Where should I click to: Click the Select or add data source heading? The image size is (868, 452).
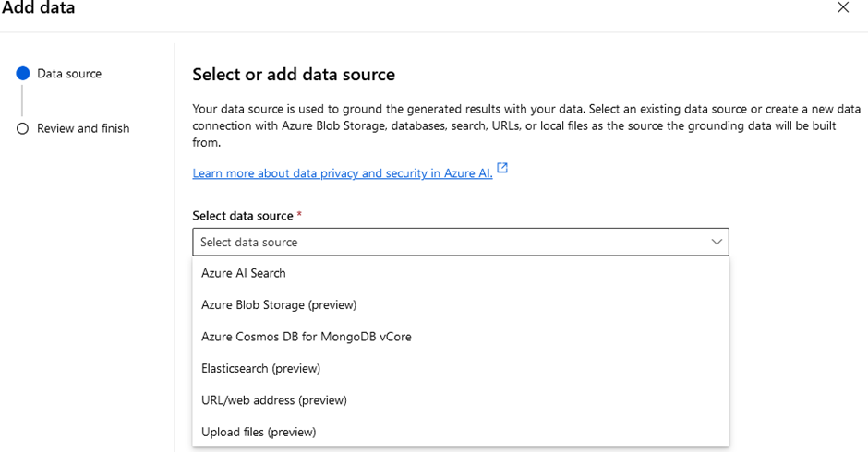pos(294,75)
